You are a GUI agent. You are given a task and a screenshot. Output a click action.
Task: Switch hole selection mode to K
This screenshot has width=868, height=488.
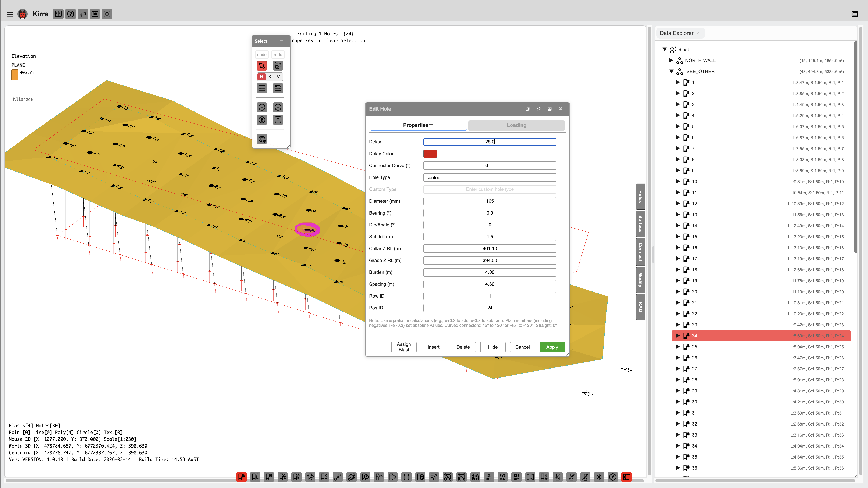pyautogui.click(x=270, y=77)
